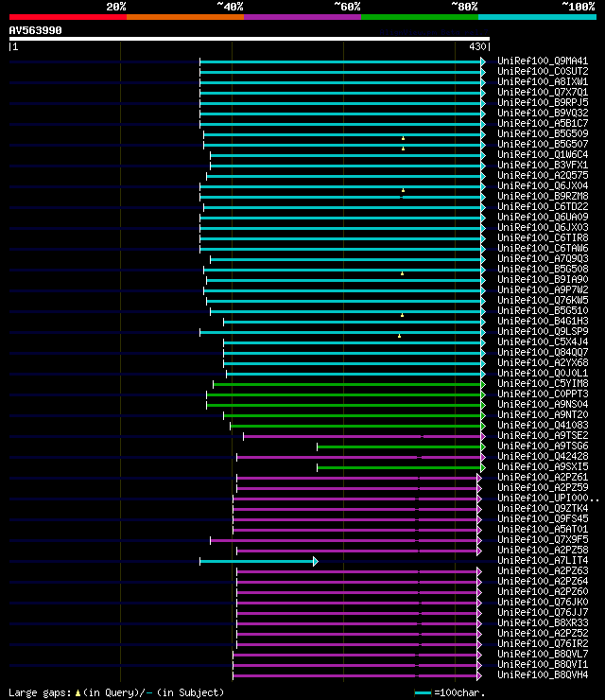Select the UniRef100_Q9MA41 hit label
This screenshot has height=700, width=605.
(x=543, y=61)
